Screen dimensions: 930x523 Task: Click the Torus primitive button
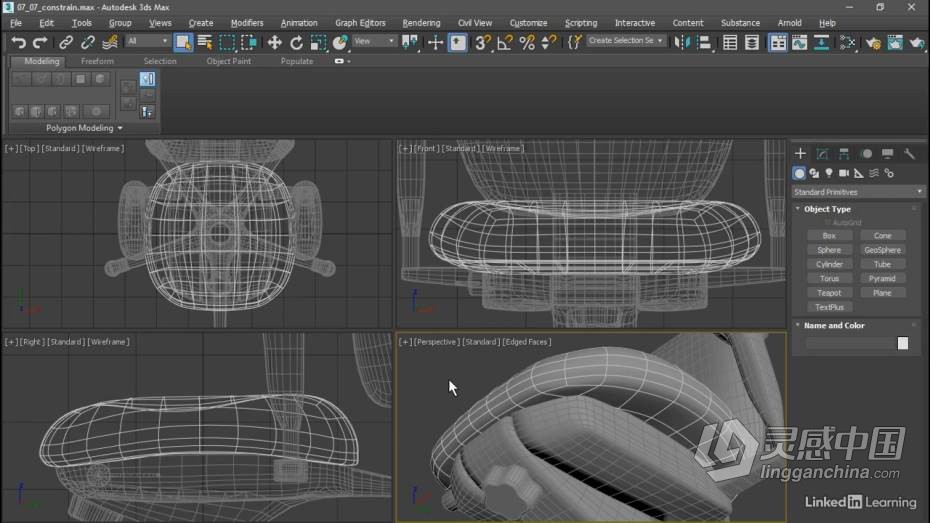tap(829, 278)
